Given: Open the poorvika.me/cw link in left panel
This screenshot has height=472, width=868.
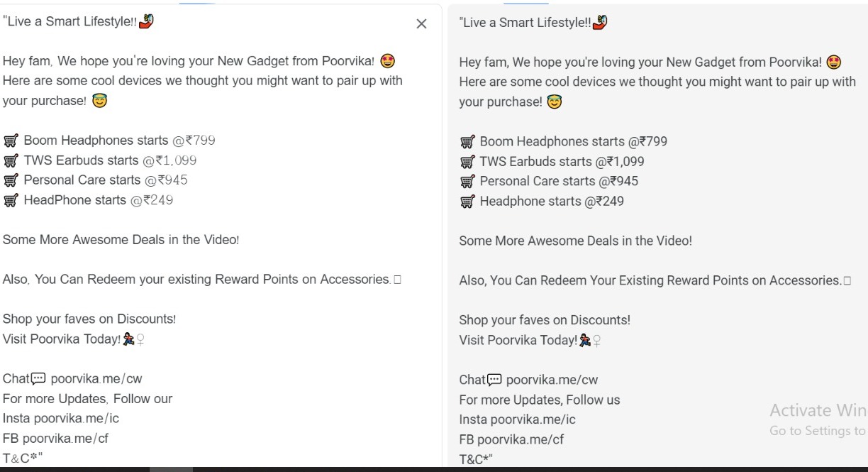Looking at the screenshot, I should pyautogui.click(x=96, y=379).
